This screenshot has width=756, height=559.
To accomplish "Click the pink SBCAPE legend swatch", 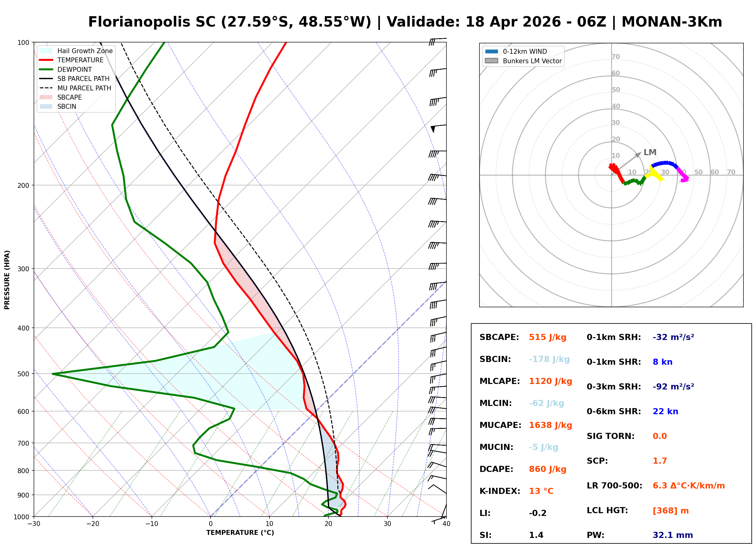I will click(x=46, y=97).
